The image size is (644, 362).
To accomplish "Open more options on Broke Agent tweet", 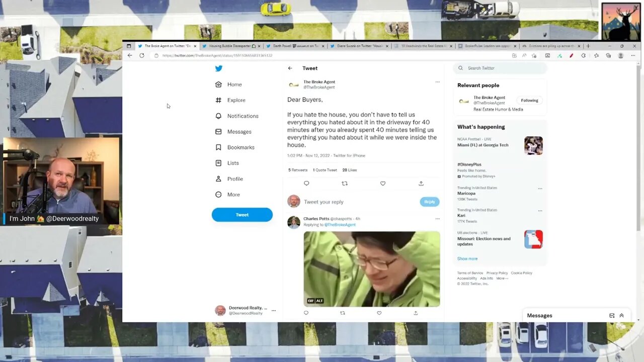I will (437, 82).
